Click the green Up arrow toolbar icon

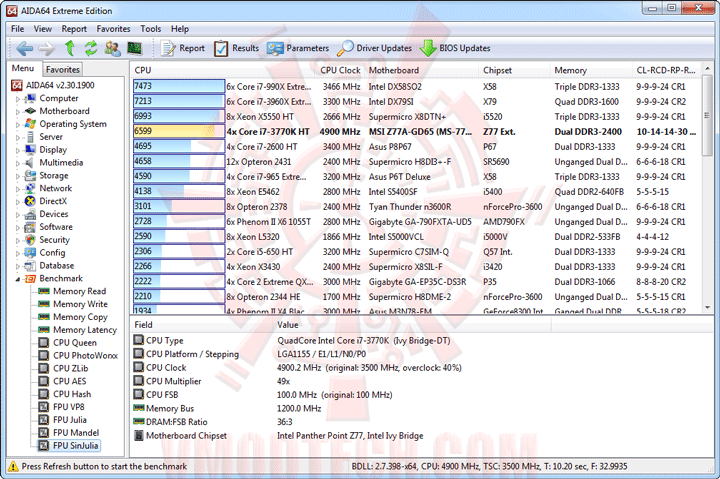pyautogui.click(x=69, y=48)
